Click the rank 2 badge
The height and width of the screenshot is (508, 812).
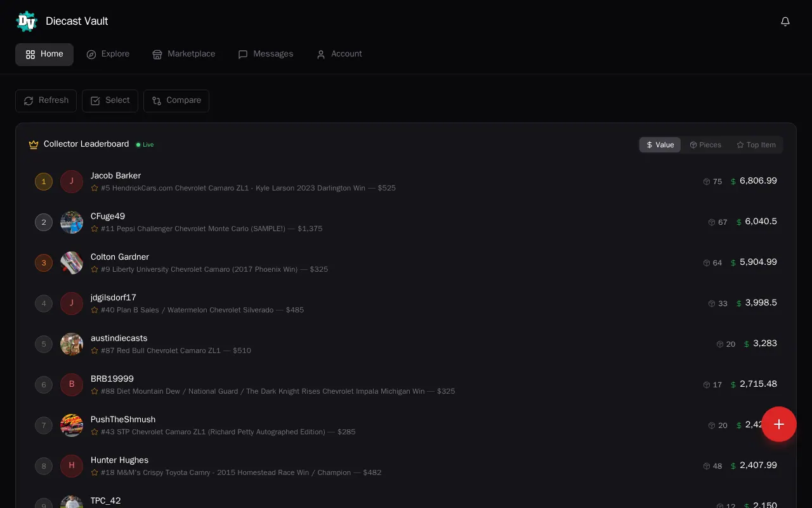click(44, 222)
